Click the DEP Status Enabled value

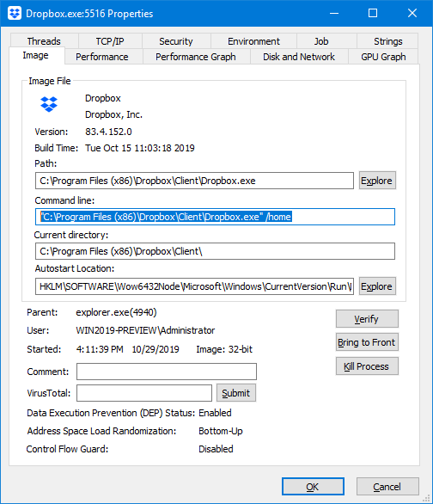click(215, 413)
